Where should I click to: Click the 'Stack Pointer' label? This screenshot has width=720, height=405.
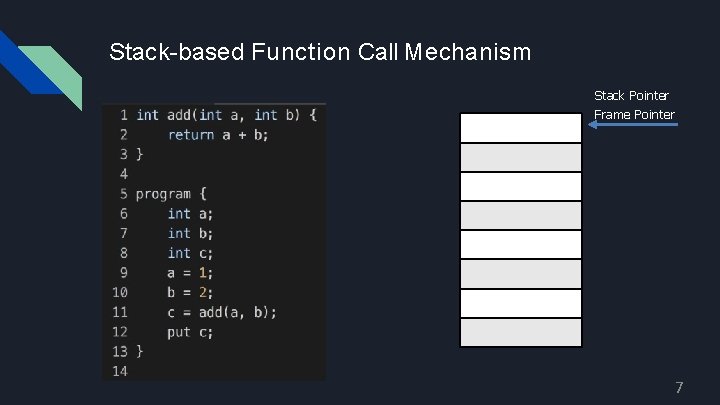pos(631,96)
